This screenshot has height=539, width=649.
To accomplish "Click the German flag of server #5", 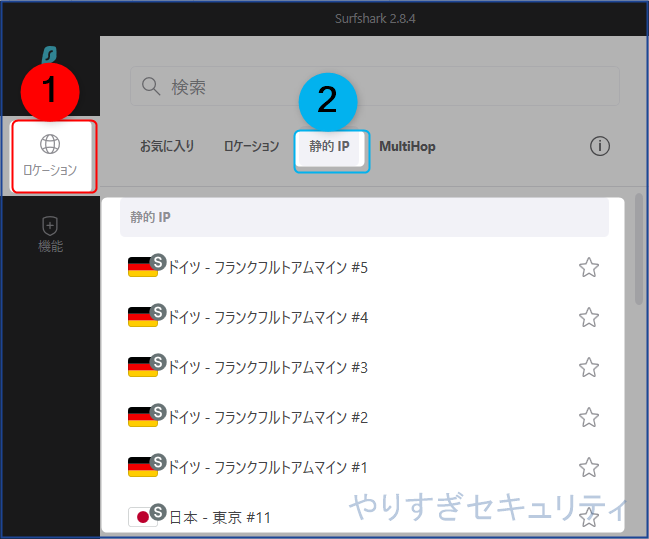I will pos(143,267).
